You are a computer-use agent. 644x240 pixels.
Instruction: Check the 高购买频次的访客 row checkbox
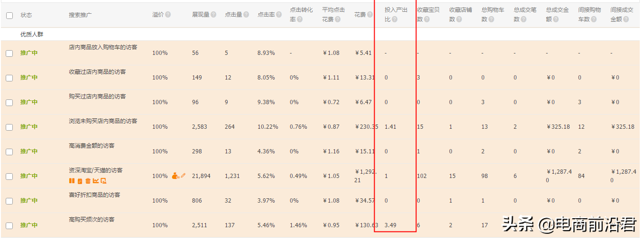(9, 225)
